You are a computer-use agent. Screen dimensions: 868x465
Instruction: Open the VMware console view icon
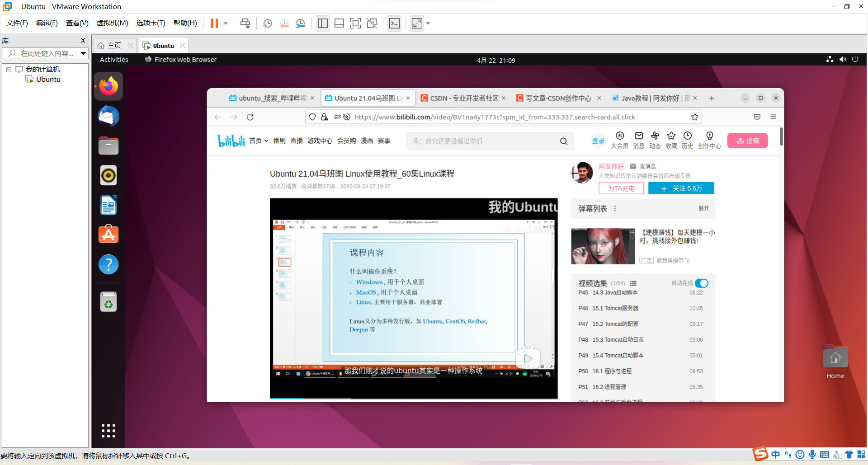coord(394,23)
